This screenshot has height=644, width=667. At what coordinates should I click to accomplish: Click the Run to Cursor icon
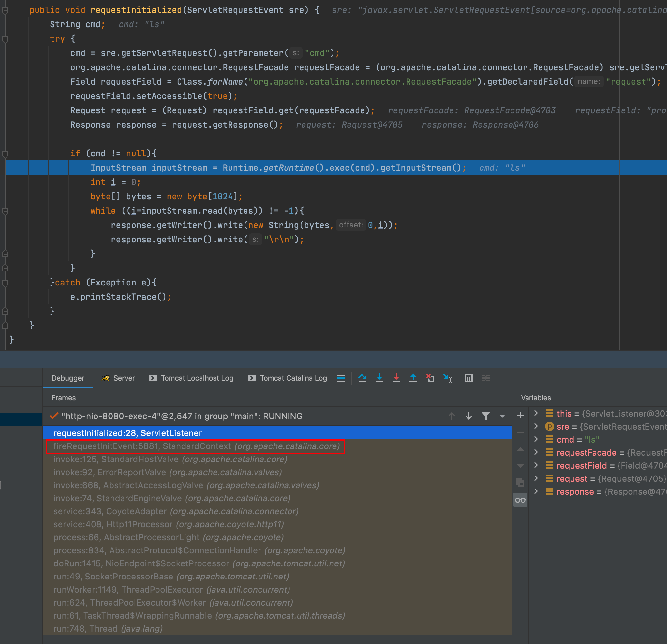click(x=448, y=378)
